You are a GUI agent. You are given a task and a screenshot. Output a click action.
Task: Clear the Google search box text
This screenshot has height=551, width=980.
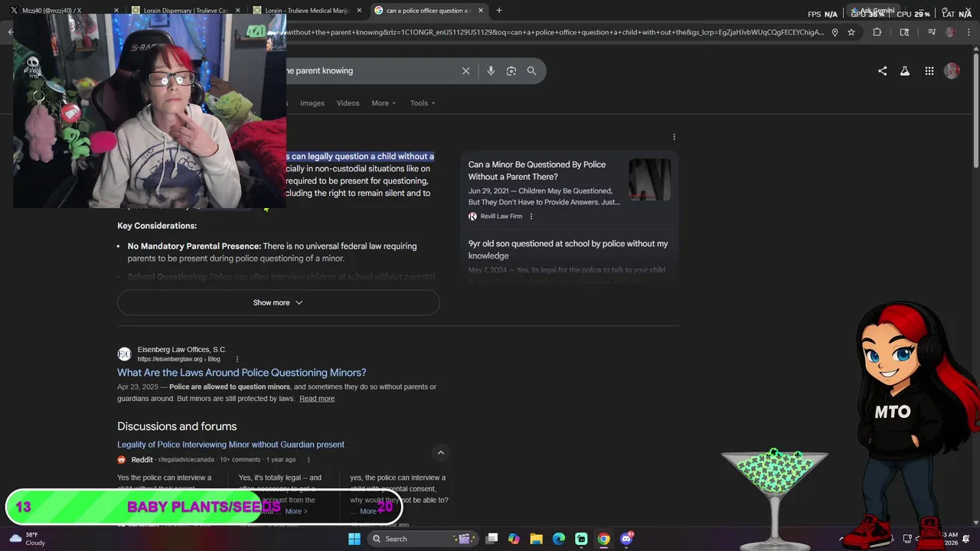pos(465,70)
